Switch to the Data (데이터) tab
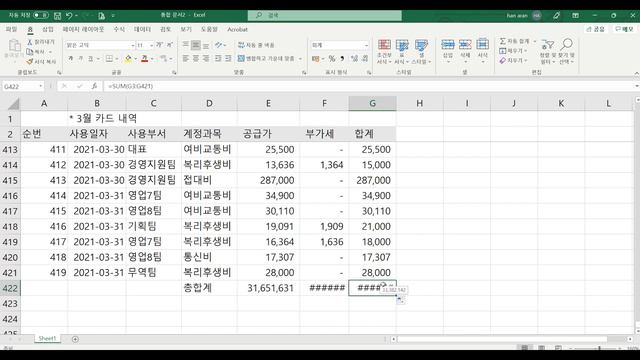This screenshot has width=640, height=360. (142, 29)
